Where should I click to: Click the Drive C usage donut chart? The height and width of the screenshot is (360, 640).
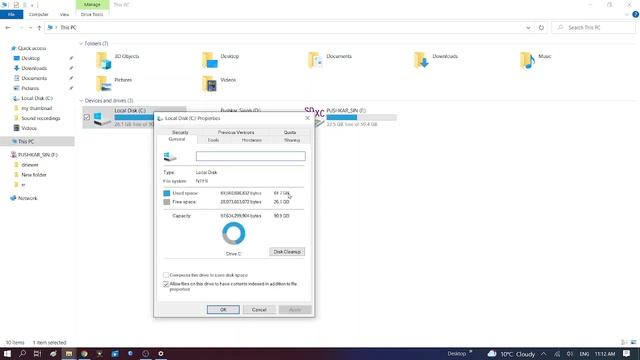click(x=233, y=233)
